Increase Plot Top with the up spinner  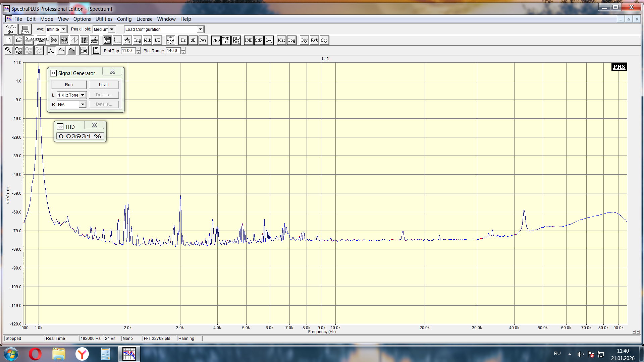(x=138, y=49)
